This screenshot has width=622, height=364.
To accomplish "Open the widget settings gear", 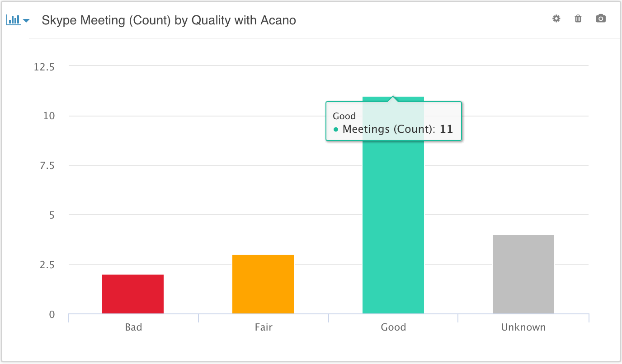I will (x=556, y=19).
